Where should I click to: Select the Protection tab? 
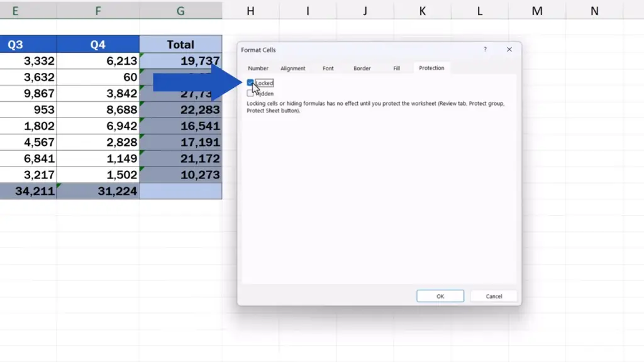pos(431,68)
